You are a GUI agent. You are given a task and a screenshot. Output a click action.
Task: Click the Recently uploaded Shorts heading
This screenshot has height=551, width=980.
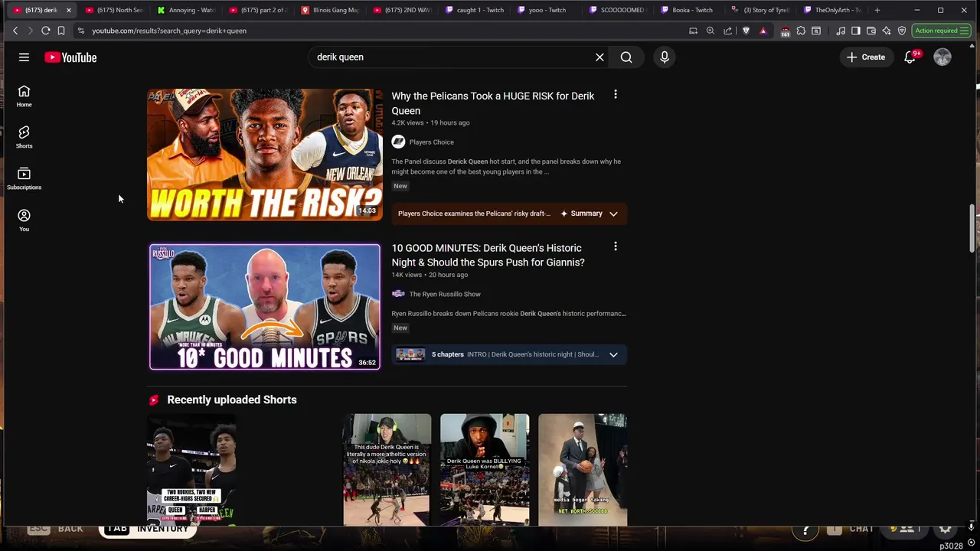click(x=232, y=399)
